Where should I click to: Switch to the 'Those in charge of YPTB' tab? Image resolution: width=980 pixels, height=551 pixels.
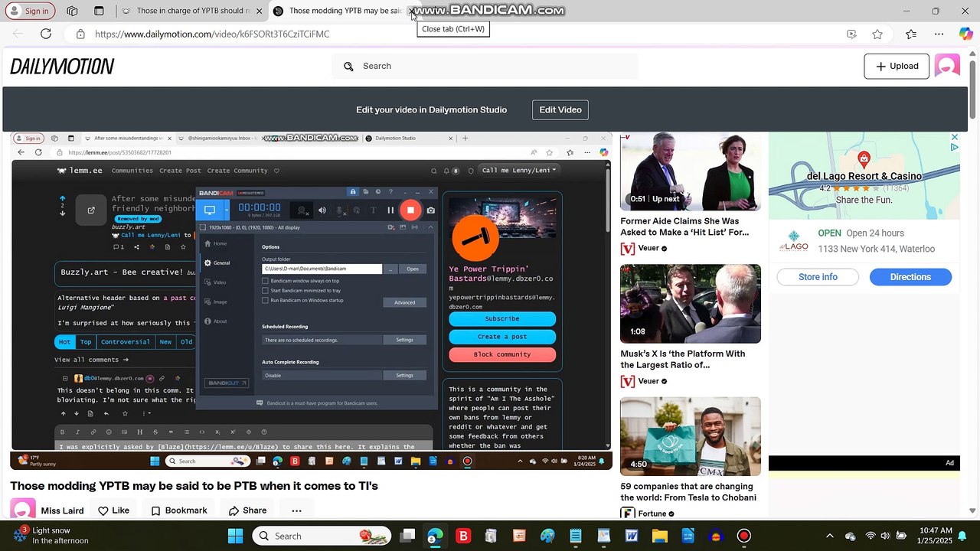coord(191,11)
